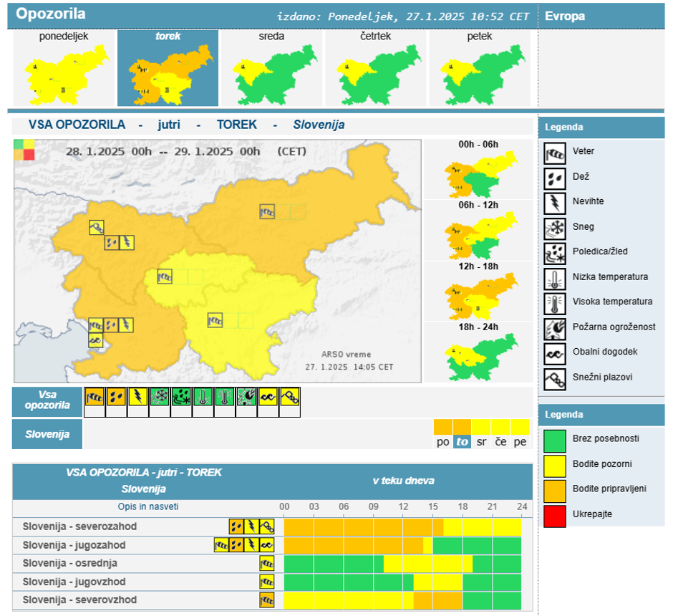Click the Slovenija button beside the day strip
This screenshot has height=616, width=673.
point(47,433)
